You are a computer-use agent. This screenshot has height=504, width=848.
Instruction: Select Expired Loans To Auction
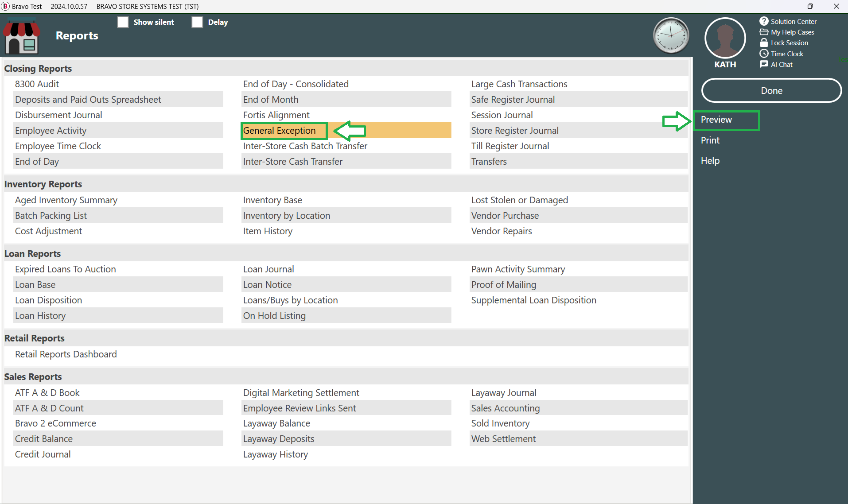pyautogui.click(x=118, y=269)
